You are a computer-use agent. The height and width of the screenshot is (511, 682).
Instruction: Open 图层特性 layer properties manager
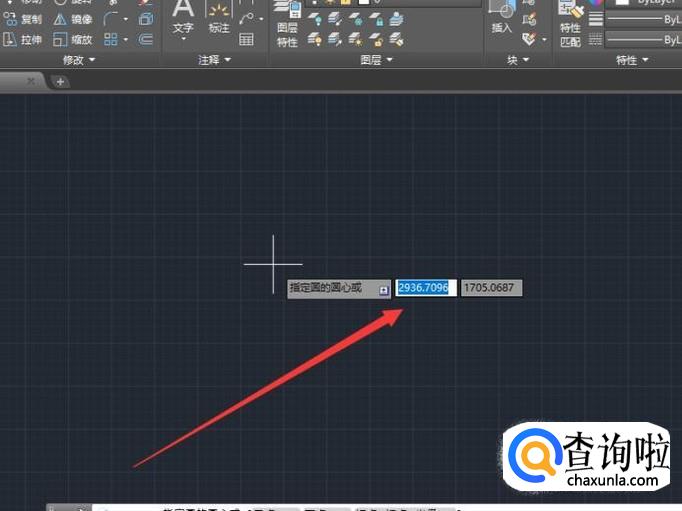click(x=287, y=24)
